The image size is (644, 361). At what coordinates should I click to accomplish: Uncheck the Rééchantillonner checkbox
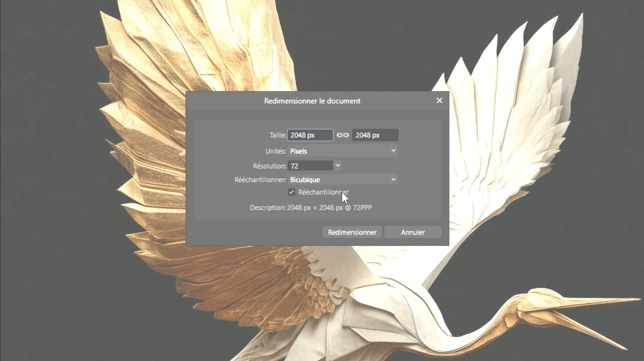click(x=291, y=192)
